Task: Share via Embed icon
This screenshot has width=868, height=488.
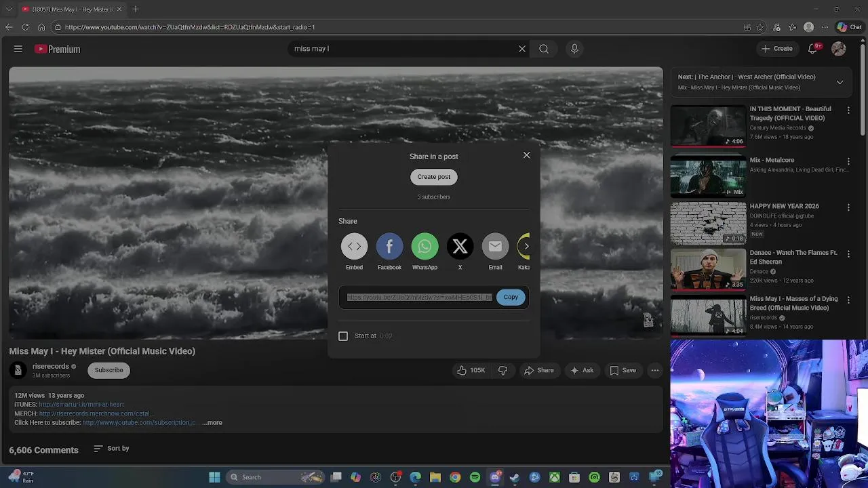Action: [354, 247]
